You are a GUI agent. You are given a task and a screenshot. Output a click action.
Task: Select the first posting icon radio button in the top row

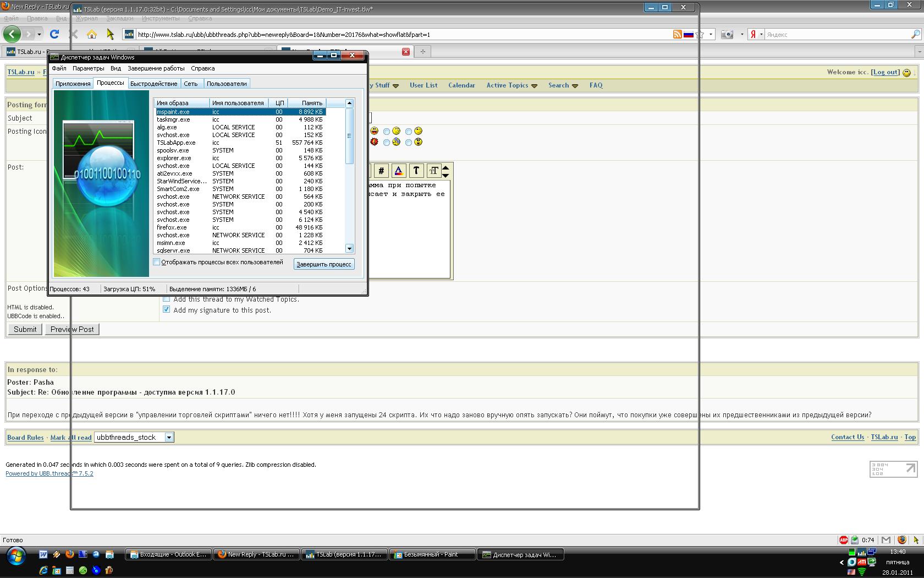pos(387,132)
